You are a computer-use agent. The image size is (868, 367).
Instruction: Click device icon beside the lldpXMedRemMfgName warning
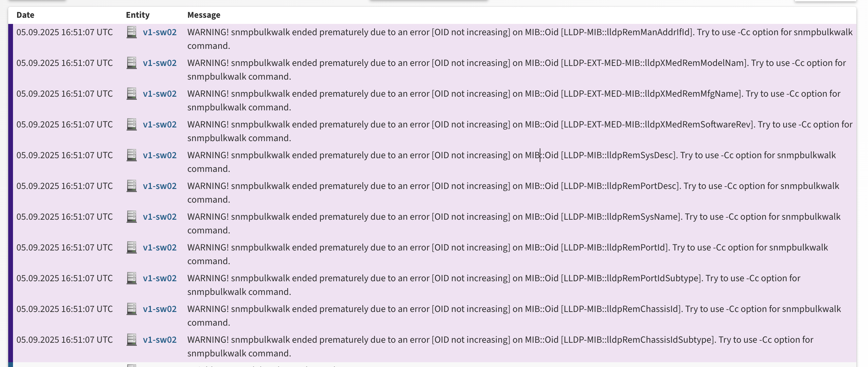tap(132, 94)
